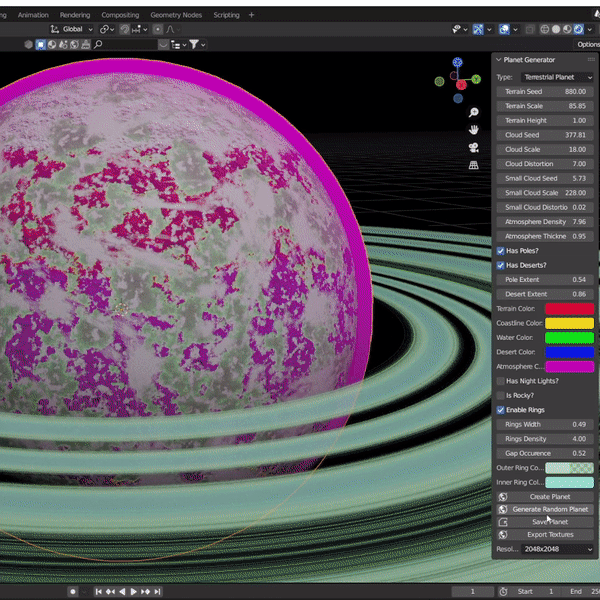The width and height of the screenshot is (600, 600).
Task: Toggle show gizmos button
Action: pyautogui.click(x=478, y=29)
